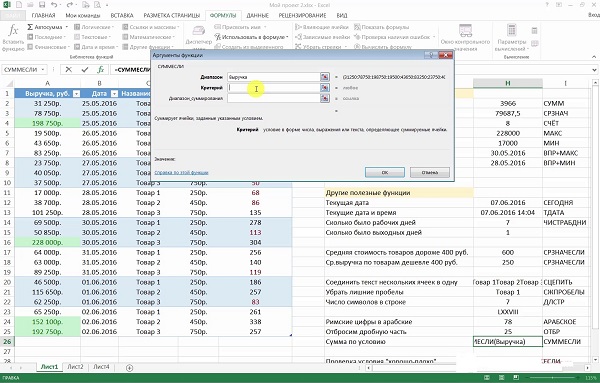Open Logical functions (Логические)

(94, 27)
